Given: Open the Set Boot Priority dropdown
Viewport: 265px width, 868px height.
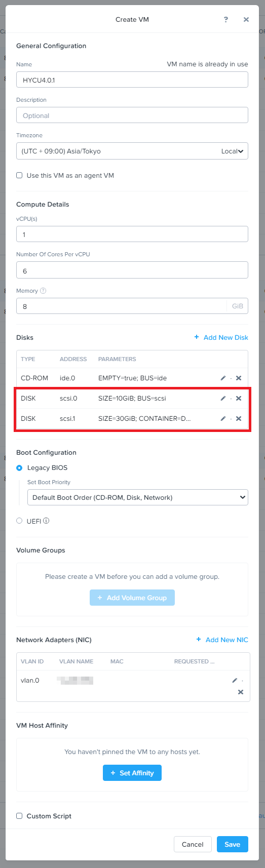Looking at the screenshot, I should point(138,497).
